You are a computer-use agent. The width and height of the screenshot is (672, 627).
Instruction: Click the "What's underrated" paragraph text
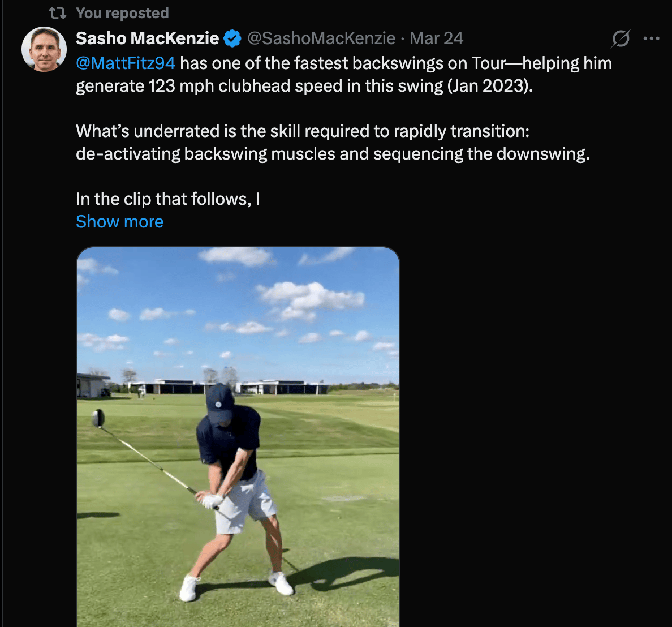[x=303, y=131]
